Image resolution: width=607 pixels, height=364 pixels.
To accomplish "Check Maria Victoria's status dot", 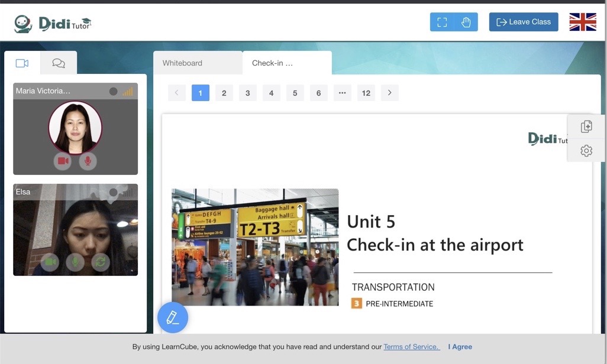I will [x=113, y=91].
